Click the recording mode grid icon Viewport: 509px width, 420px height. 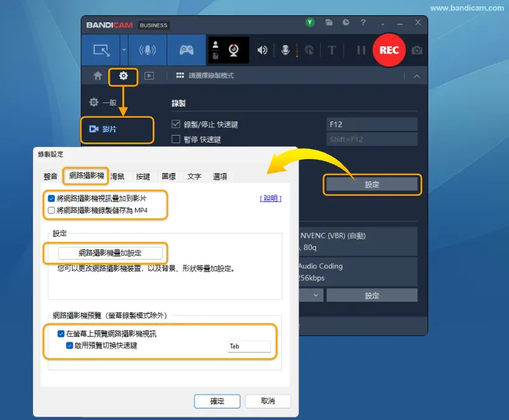pos(180,76)
